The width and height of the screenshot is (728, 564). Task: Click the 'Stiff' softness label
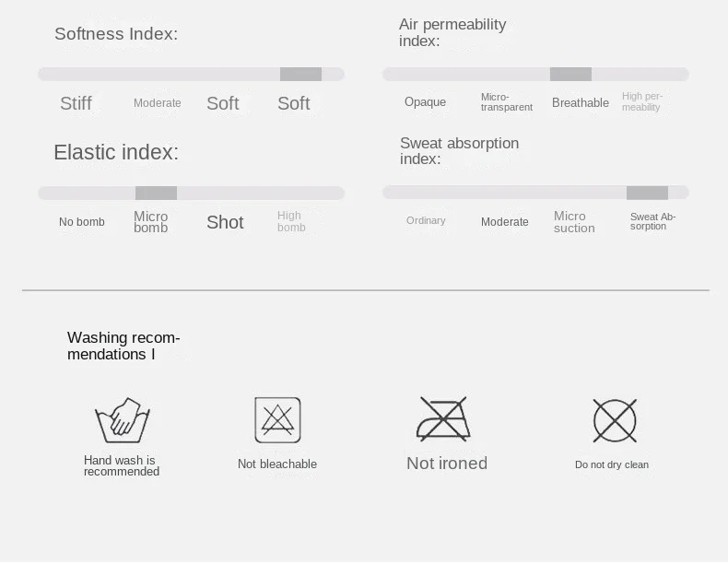[76, 103]
